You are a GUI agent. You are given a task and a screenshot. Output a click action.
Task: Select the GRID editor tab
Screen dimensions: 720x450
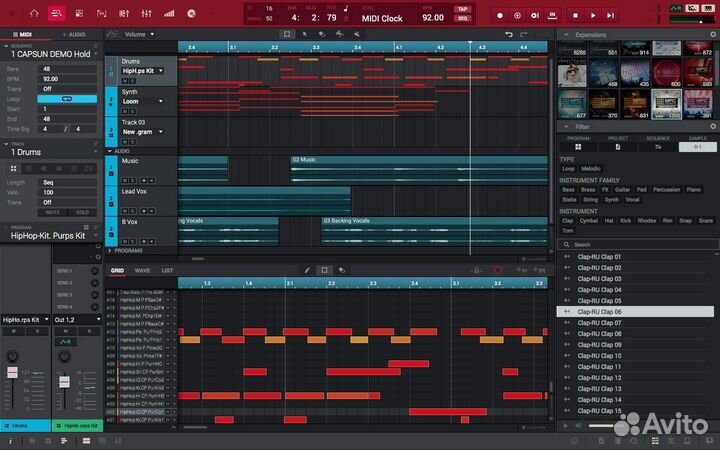pos(118,270)
